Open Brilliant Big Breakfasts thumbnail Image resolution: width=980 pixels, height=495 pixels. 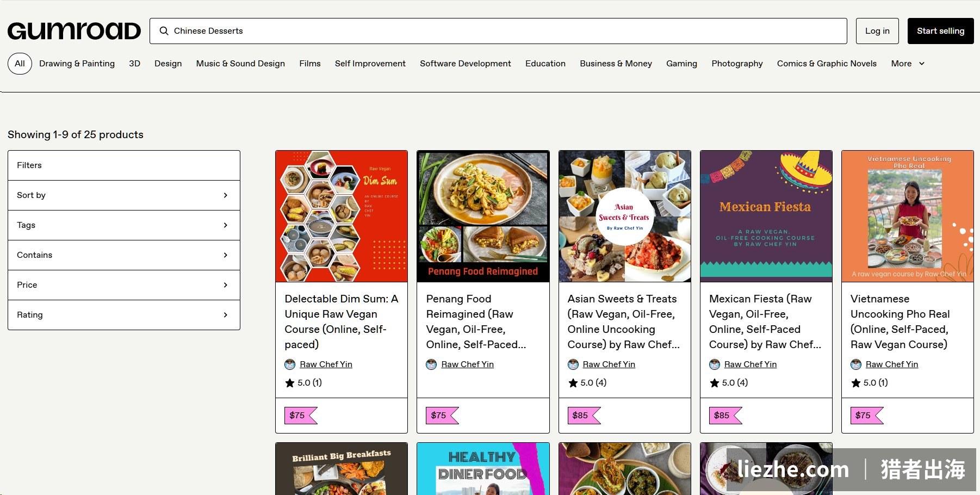pyautogui.click(x=342, y=469)
